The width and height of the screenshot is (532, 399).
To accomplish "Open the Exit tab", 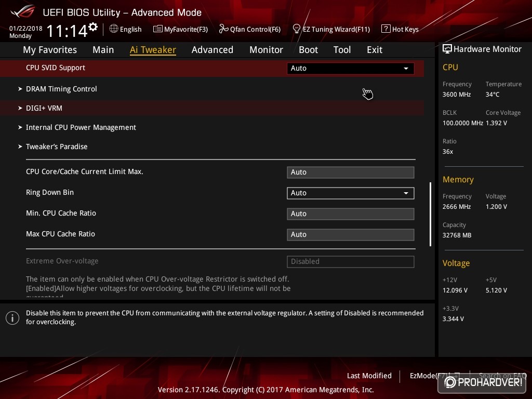I will point(375,50).
